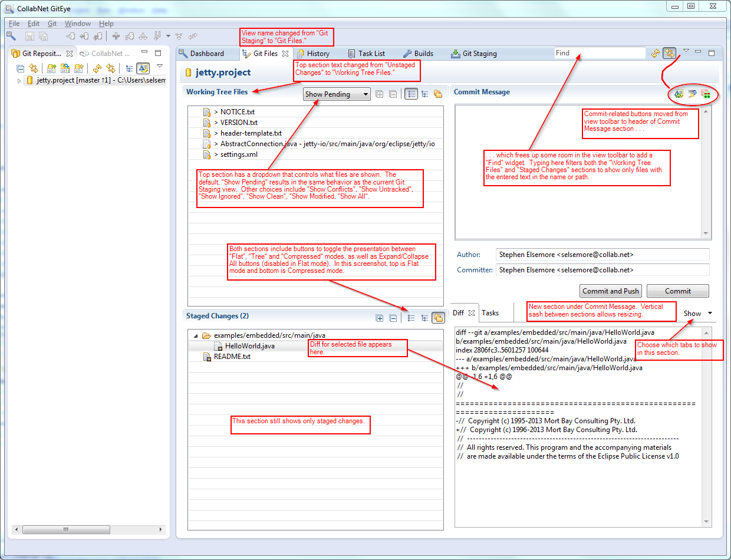Open the Git Repositories view menu triangle
This screenshot has width=731, height=560.
click(159, 66)
